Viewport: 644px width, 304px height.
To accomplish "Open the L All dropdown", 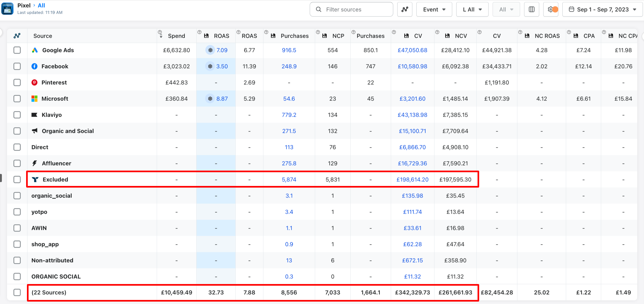I will 472,9.
